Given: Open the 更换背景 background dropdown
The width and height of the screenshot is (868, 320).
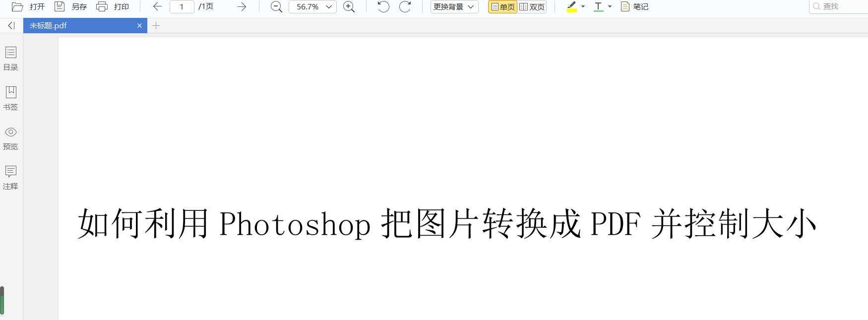Looking at the screenshot, I should (454, 6).
